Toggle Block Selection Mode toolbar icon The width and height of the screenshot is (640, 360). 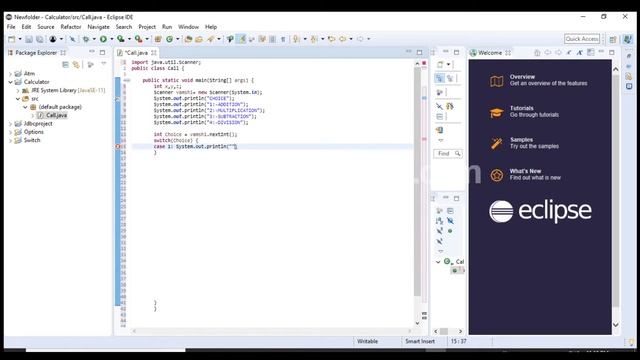pyautogui.click(x=272, y=39)
